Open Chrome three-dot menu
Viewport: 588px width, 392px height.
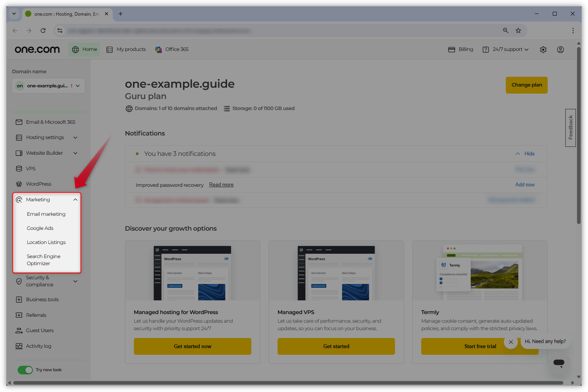click(x=573, y=31)
